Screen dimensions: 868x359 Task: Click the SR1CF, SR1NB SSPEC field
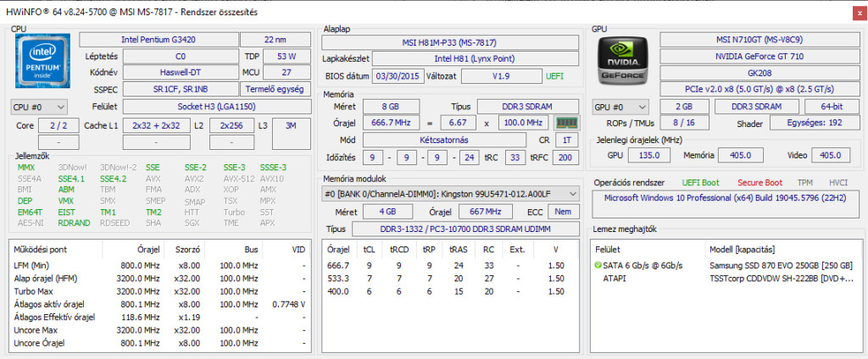[x=181, y=89]
